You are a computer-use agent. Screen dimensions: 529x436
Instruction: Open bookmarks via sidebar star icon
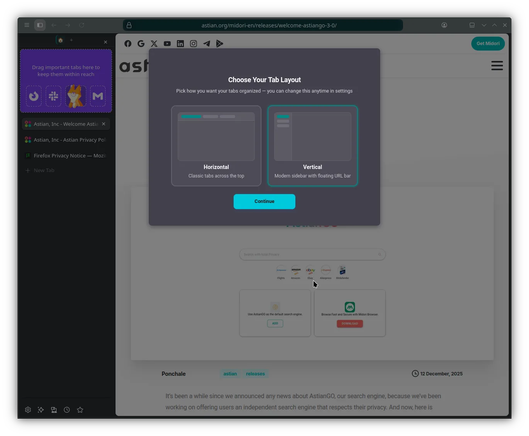[x=80, y=410]
